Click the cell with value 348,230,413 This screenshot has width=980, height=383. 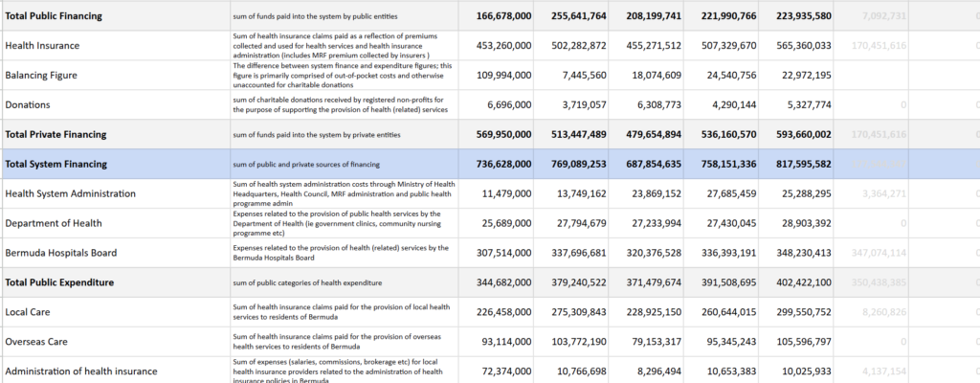(796, 253)
